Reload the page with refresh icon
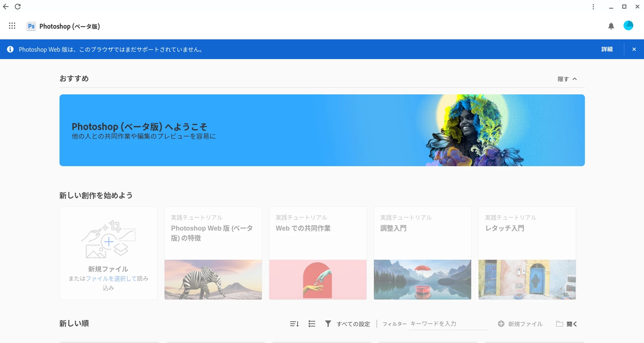The height and width of the screenshot is (343, 644). click(18, 7)
